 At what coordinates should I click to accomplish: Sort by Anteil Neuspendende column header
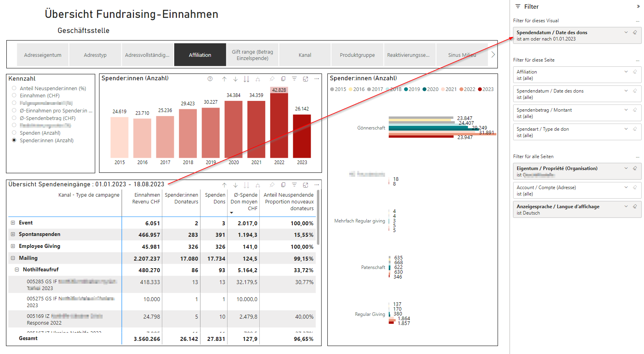pyautogui.click(x=289, y=201)
